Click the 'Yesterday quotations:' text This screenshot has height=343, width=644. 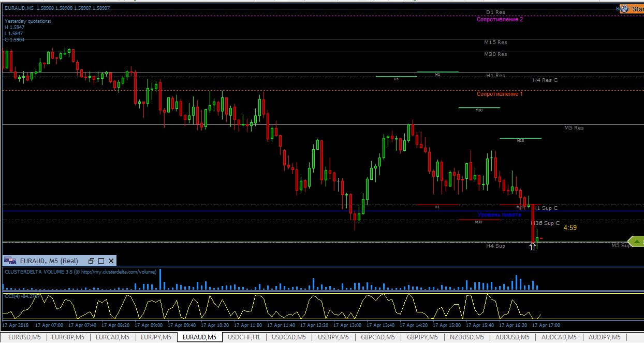27,21
